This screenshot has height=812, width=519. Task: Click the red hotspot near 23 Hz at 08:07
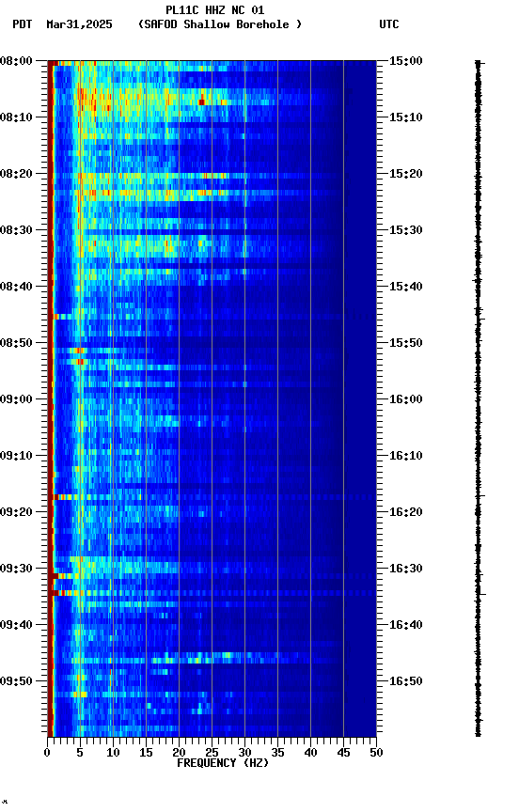pos(201,102)
